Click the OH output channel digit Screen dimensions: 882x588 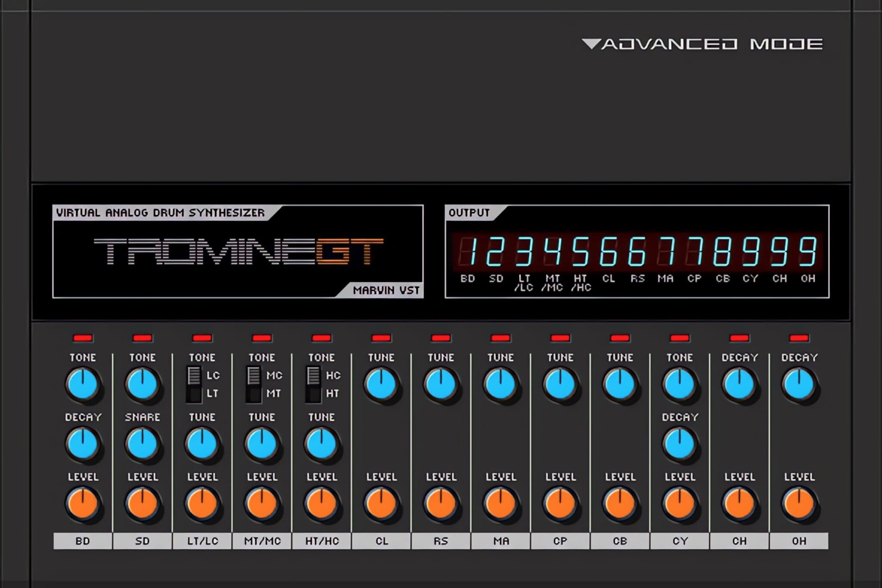click(x=807, y=252)
